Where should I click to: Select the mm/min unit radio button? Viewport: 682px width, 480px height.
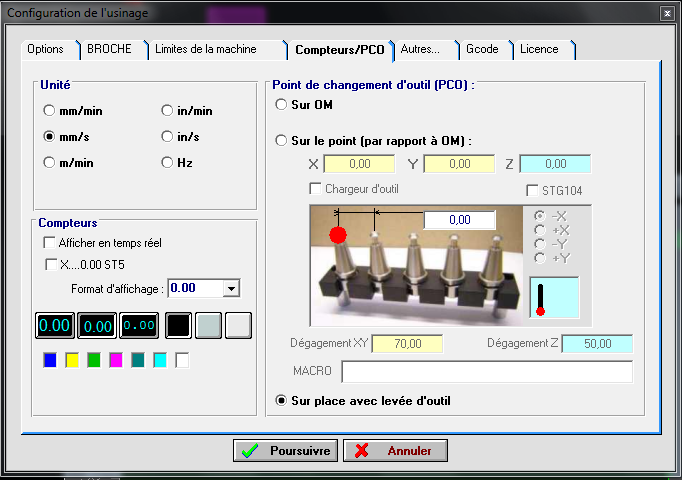click(49, 111)
